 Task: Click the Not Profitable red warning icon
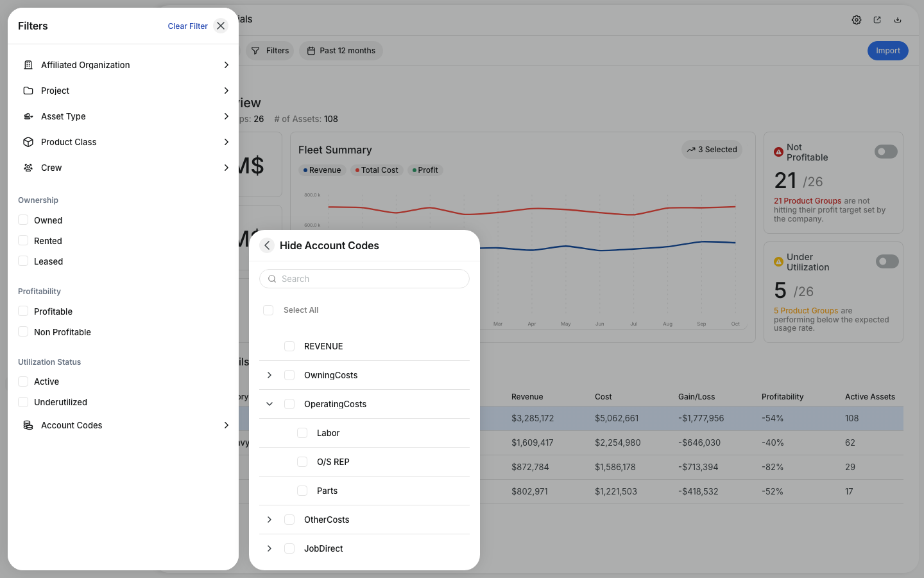(778, 152)
